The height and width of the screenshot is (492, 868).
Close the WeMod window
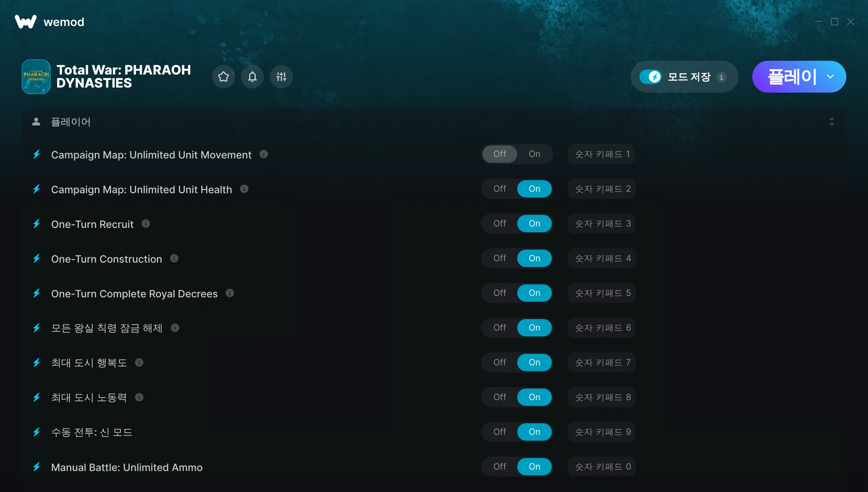(851, 22)
